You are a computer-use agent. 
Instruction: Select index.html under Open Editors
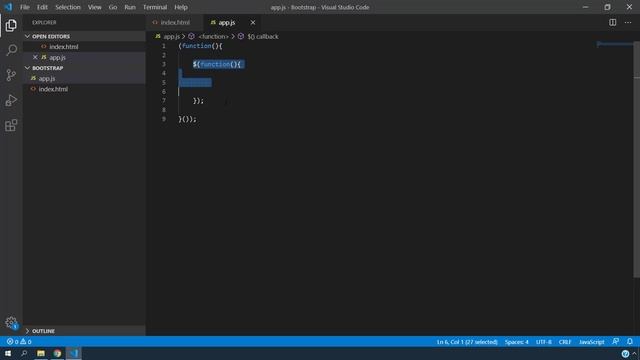pyautogui.click(x=84, y=47)
